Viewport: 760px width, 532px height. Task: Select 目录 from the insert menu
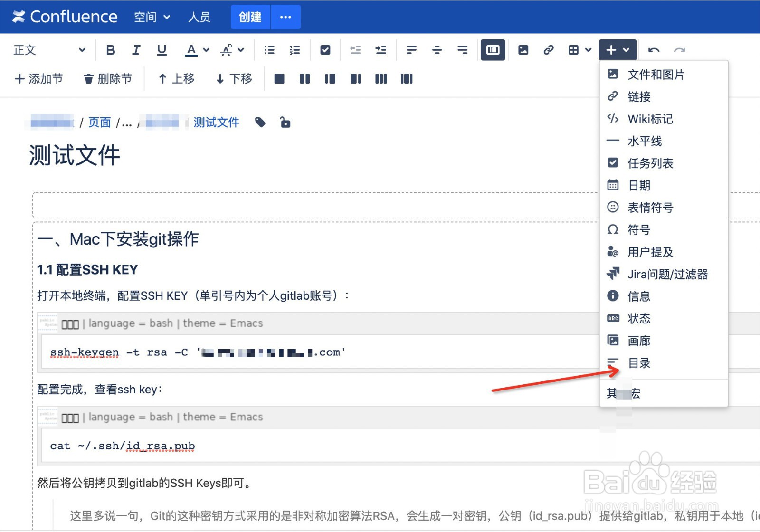639,363
